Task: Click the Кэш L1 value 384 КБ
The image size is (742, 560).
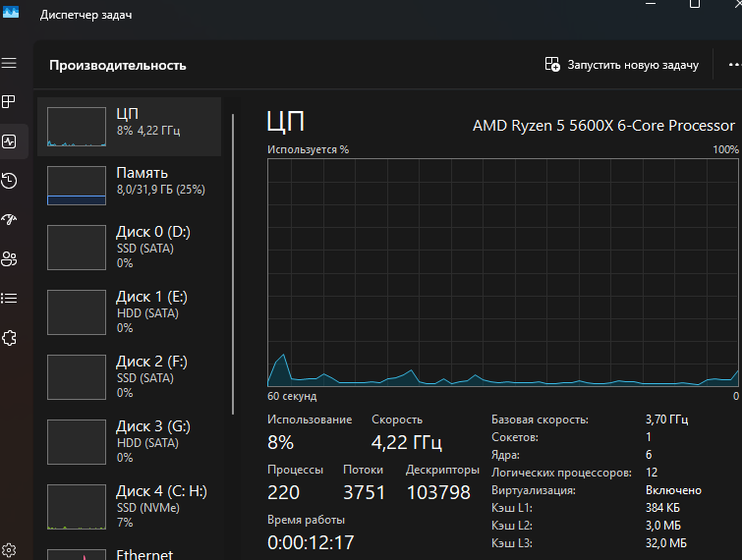Action: coord(662,508)
